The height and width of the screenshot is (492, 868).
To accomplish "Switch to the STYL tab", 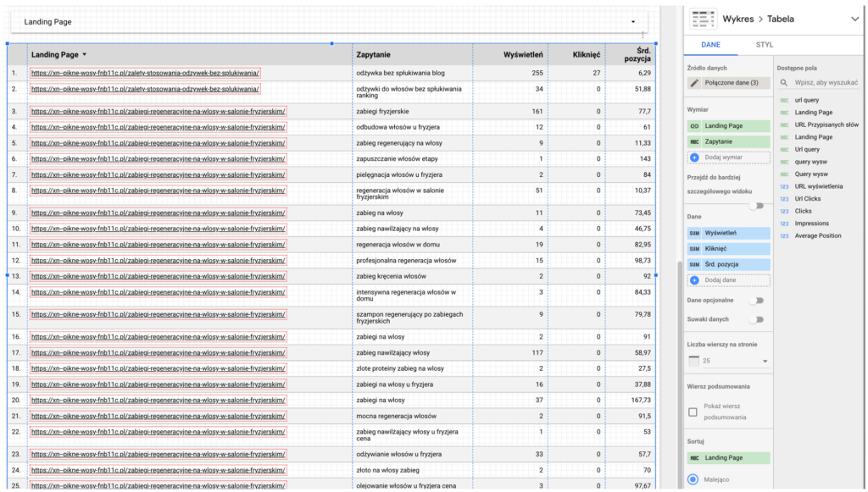I will click(764, 45).
